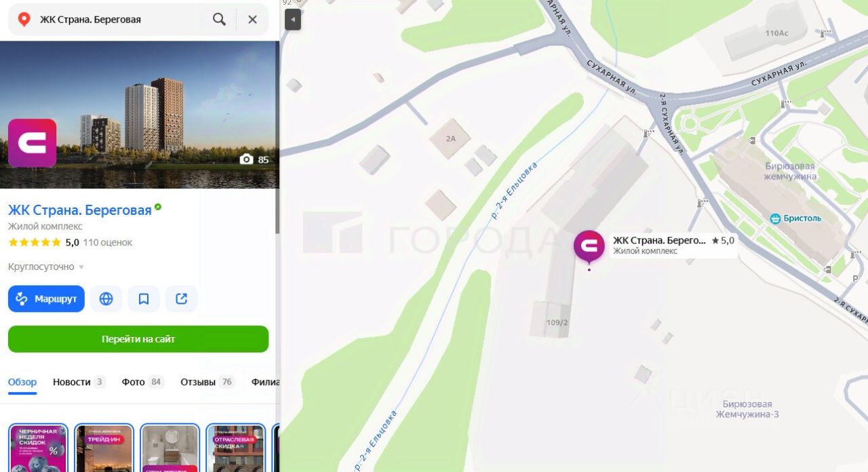Image resolution: width=868 pixels, height=472 pixels.
Task: Clear the search field with the X icon
Action: [x=252, y=20]
